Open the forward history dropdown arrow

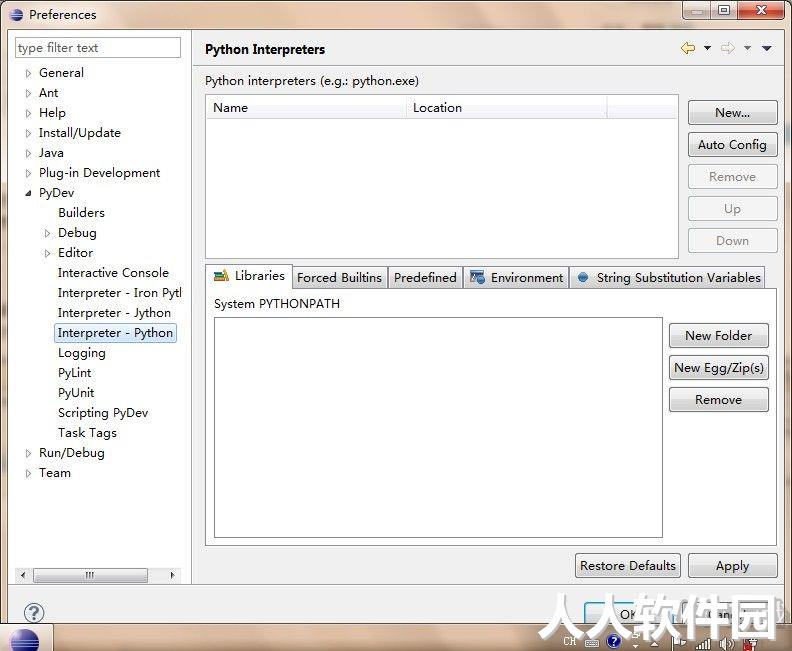(x=747, y=48)
